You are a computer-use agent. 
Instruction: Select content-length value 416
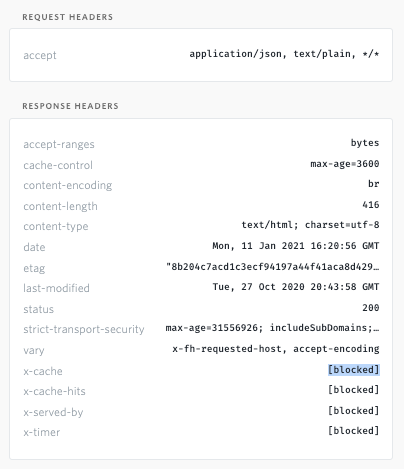pos(371,205)
